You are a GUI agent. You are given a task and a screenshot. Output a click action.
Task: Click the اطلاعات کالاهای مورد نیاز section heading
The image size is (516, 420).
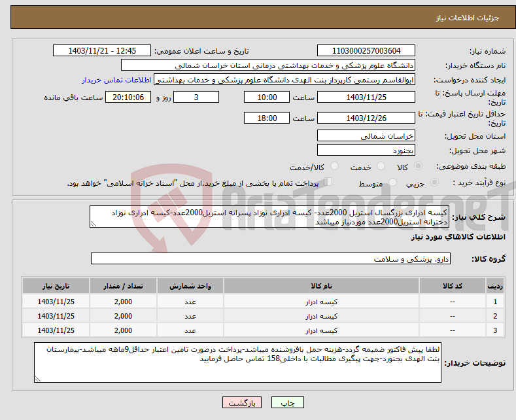458,237
